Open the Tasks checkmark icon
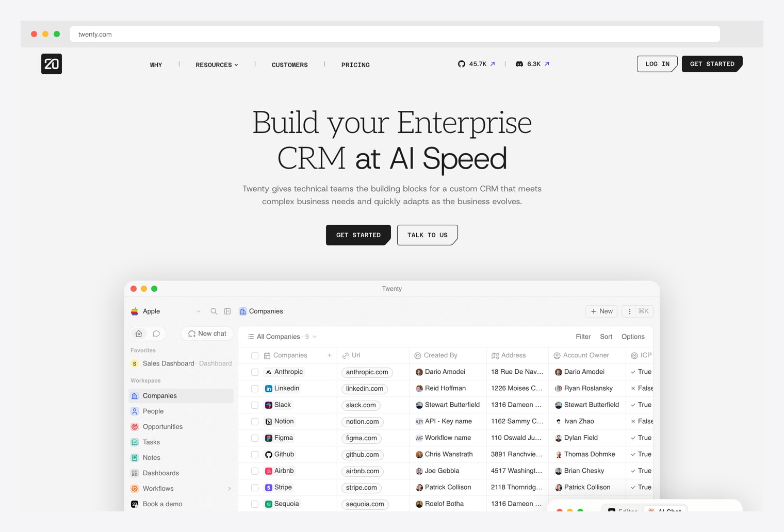Image resolution: width=784 pixels, height=532 pixels. 135,442
